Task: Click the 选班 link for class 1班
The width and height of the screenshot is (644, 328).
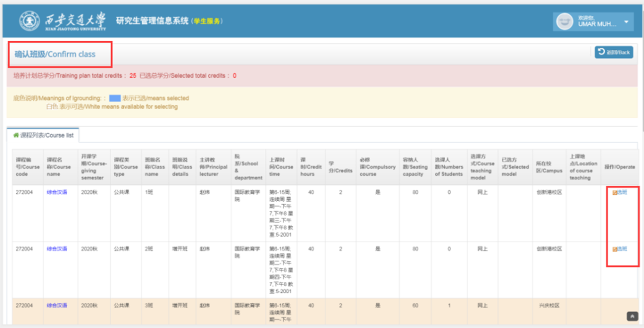Action: [622, 192]
